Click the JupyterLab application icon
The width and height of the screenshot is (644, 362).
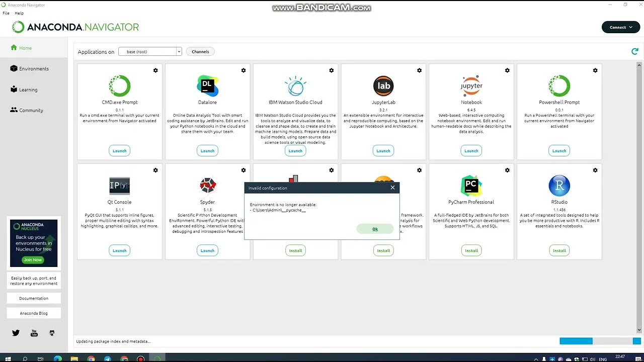(x=383, y=86)
